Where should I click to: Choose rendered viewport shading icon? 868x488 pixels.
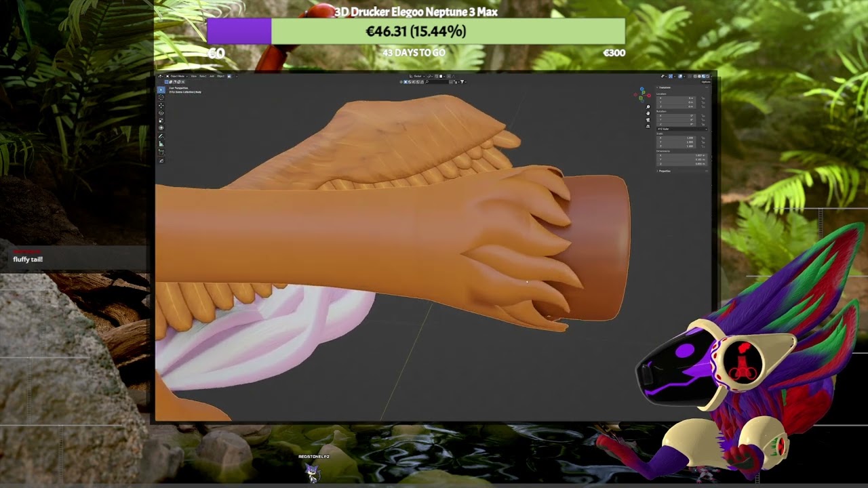point(707,77)
